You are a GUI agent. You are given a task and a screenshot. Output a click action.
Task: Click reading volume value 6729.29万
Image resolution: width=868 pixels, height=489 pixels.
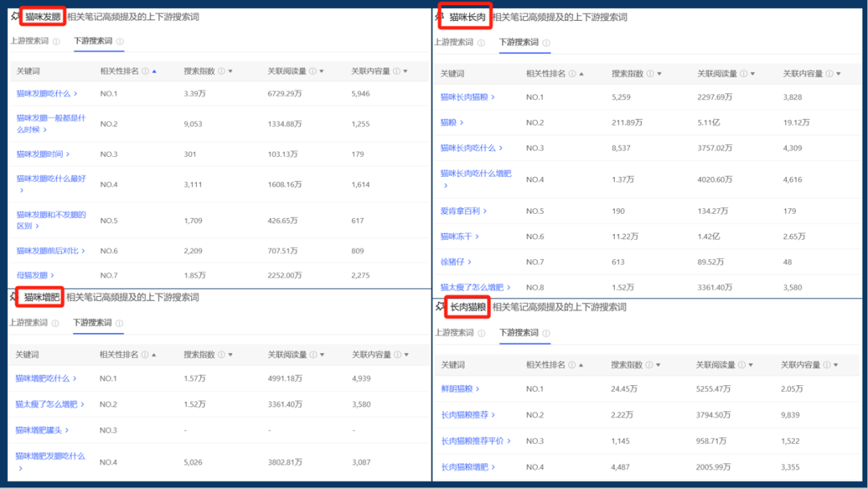coord(285,93)
